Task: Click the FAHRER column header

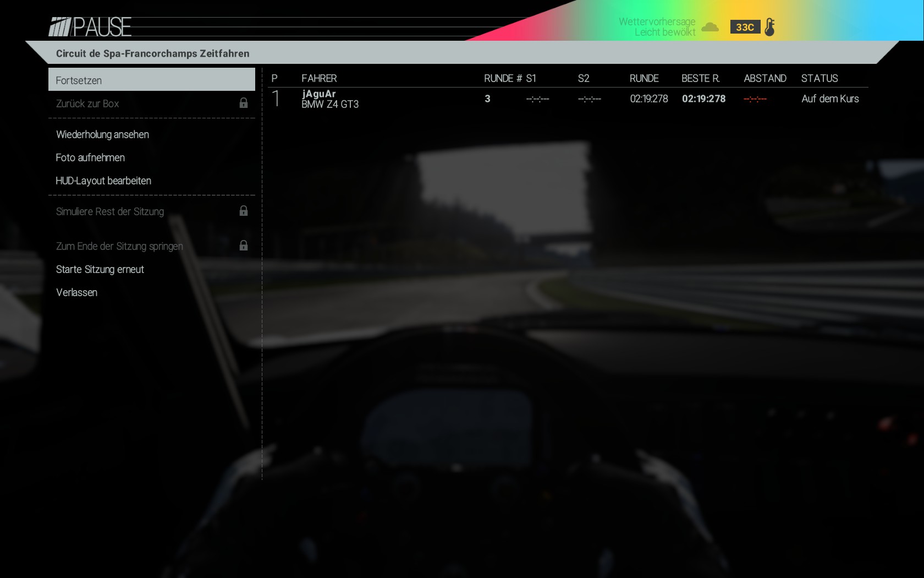Action: pos(319,78)
